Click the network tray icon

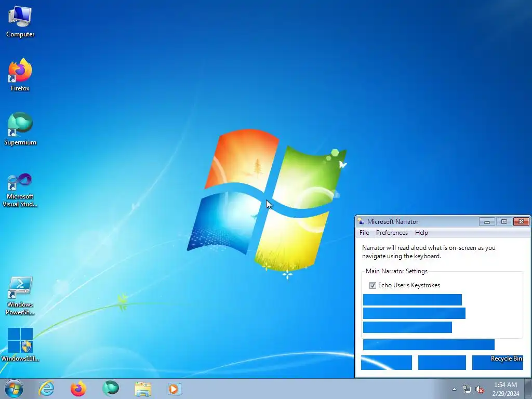[467, 390]
